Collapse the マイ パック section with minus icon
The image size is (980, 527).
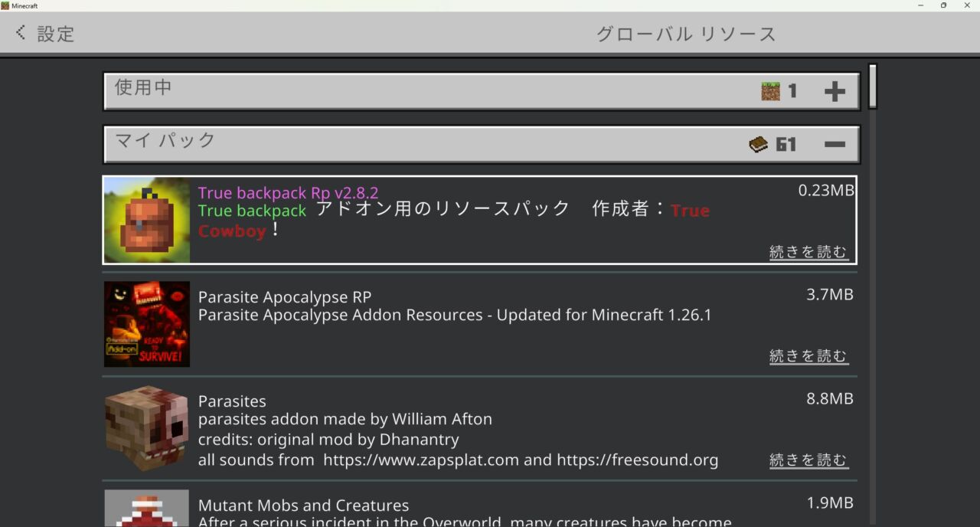click(835, 144)
